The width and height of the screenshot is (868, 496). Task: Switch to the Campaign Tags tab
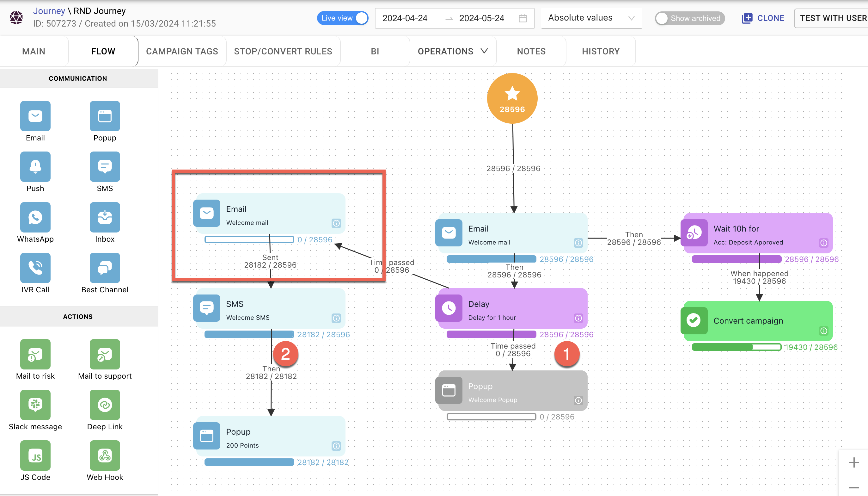(182, 51)
